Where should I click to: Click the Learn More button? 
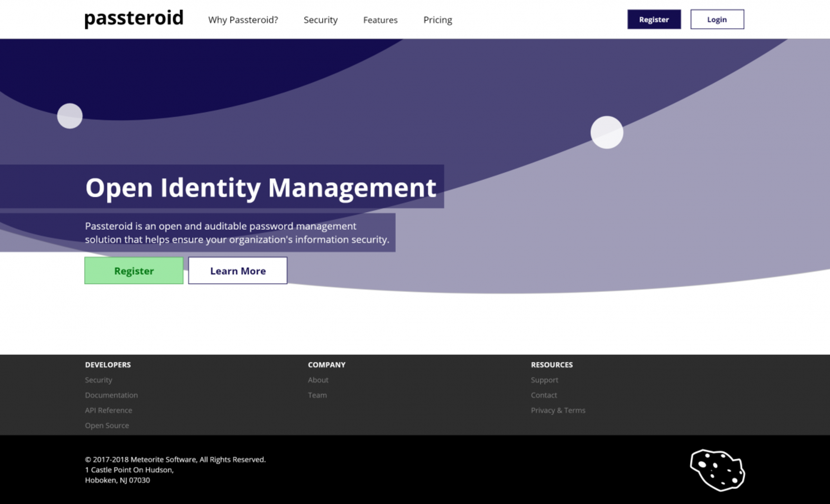(x=238, y=271)
